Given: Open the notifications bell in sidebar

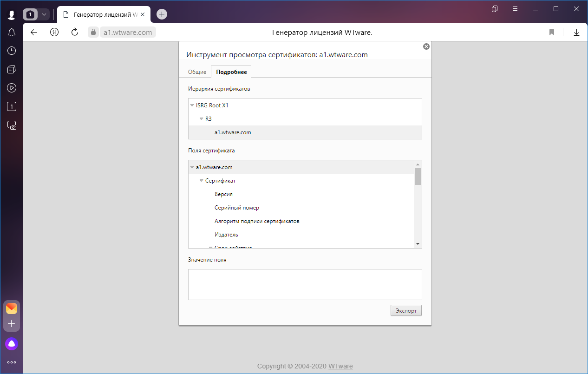Looking at the screenshot, I should coord(12,32).
